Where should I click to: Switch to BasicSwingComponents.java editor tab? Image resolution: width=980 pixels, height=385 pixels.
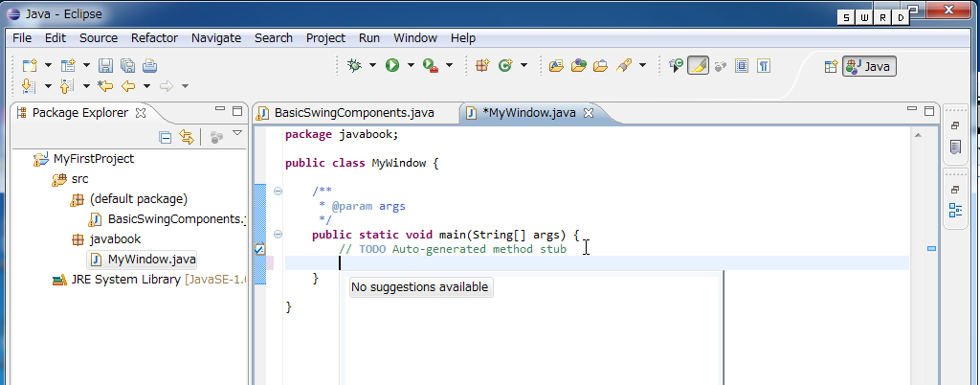(353, 112)
